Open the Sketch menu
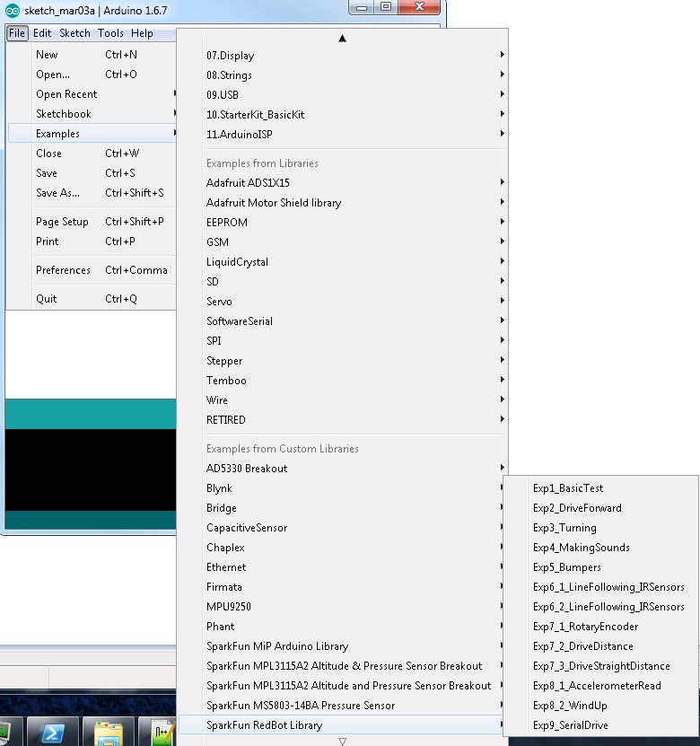Screen dimensions: 700x746 [74, 33]
